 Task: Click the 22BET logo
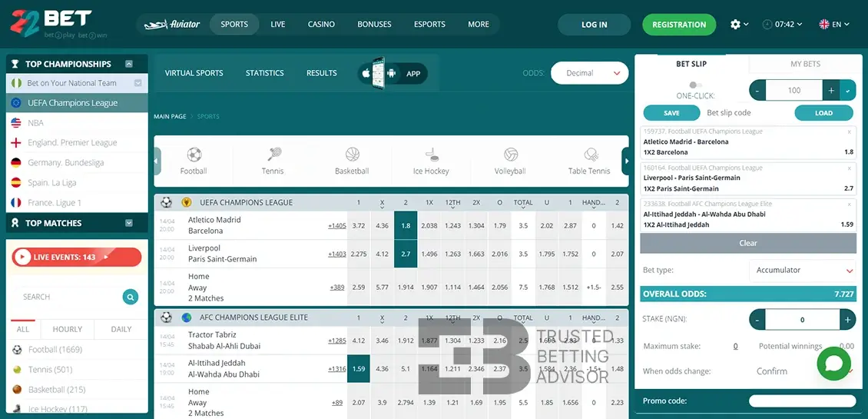(x=58, y=24)
